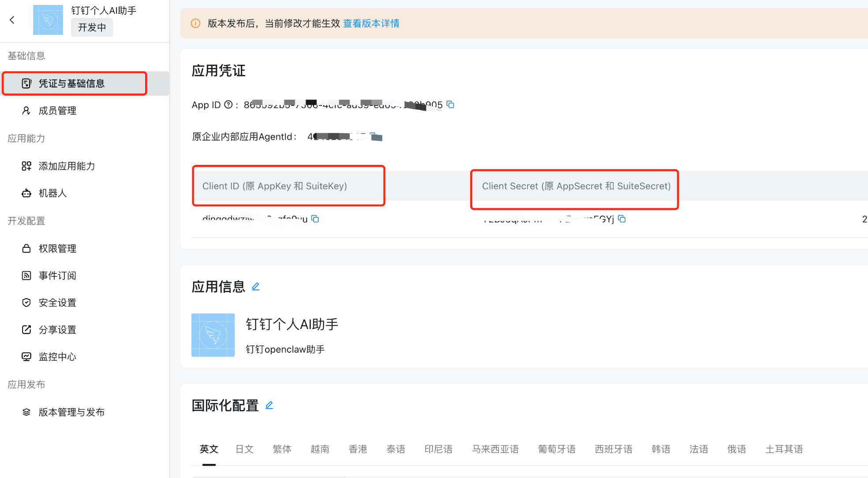The image size is (868, 478).
Task: Click the back arrow icon
Action: (x=12, y=20)
